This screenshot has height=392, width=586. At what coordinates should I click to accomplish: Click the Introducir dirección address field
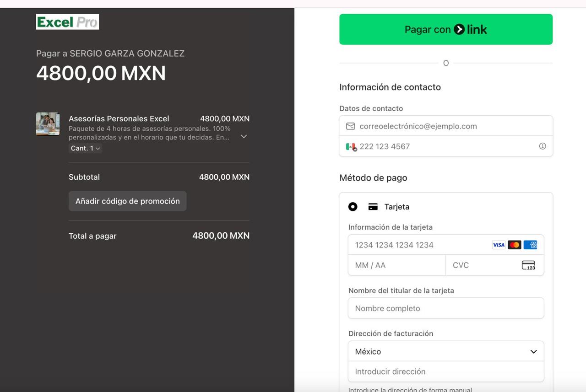(x=446, y=371)
